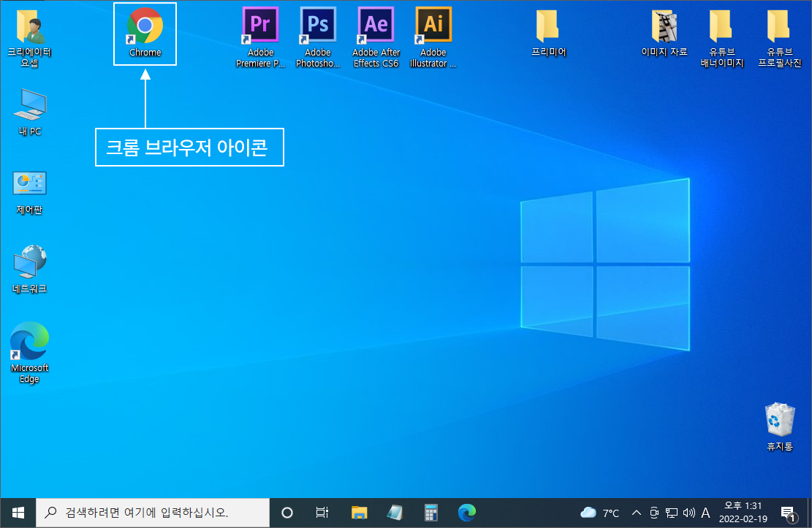Screen dimensions: 812x528
Task: Open the Action Center notifications icon
Action: point(788,513)
